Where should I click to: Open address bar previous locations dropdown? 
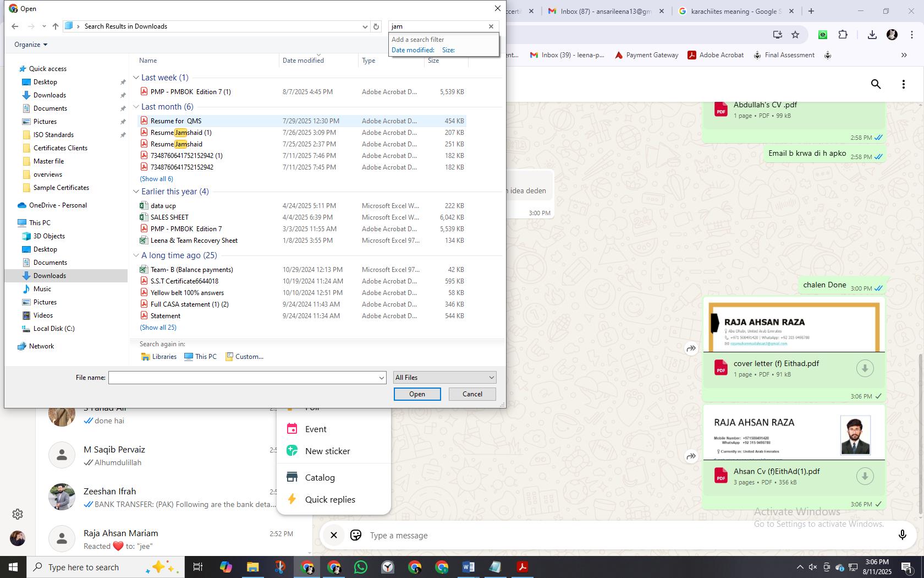point(365,26)
